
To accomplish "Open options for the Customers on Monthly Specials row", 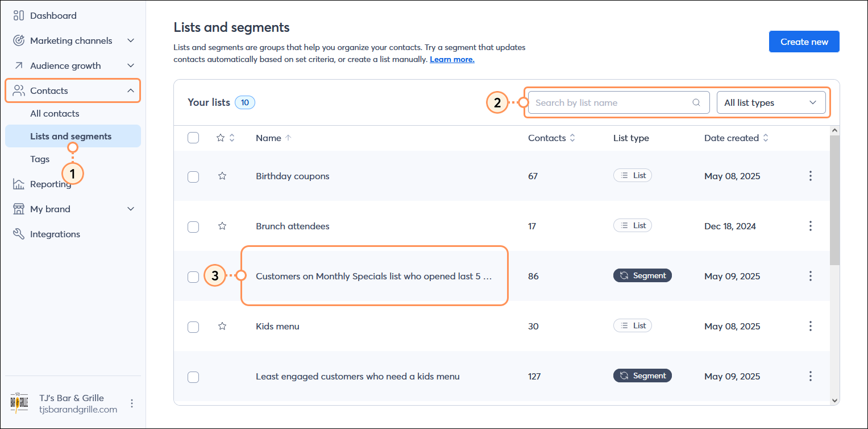I will coord(811,276).
